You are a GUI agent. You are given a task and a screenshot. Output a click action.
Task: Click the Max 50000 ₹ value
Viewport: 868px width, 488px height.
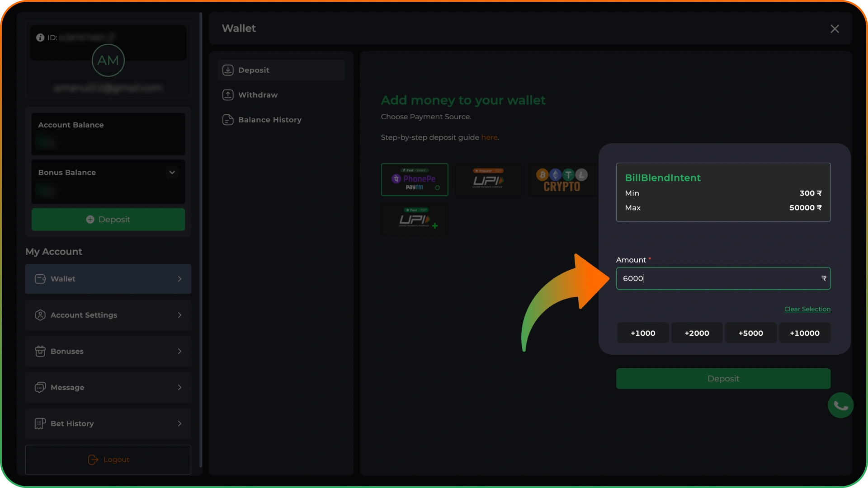coord(806,208)
